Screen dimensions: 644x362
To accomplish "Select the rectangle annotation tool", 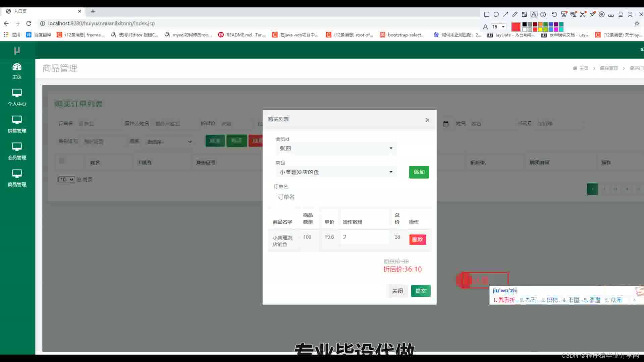I will pyautogui.click(x=486, y=14).
